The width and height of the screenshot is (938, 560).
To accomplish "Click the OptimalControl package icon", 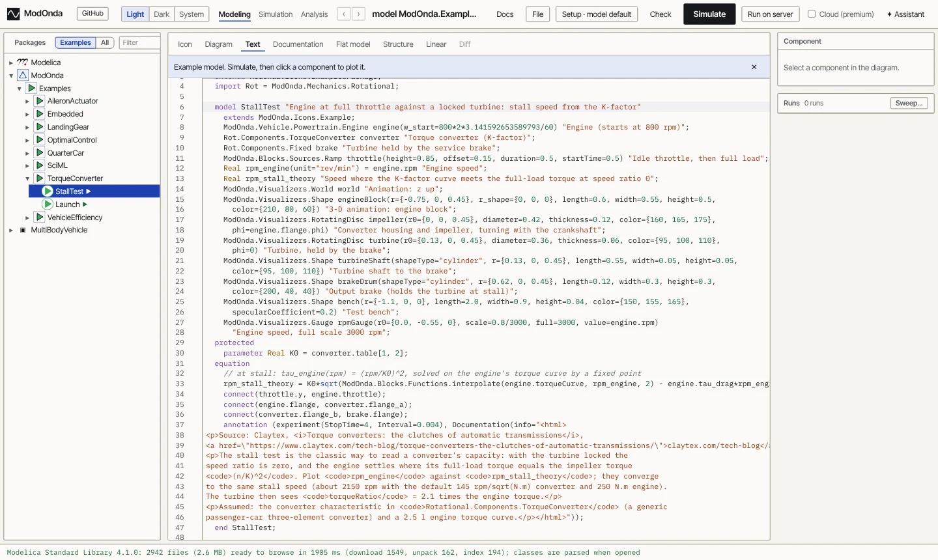I will click(x=40, y=140).
